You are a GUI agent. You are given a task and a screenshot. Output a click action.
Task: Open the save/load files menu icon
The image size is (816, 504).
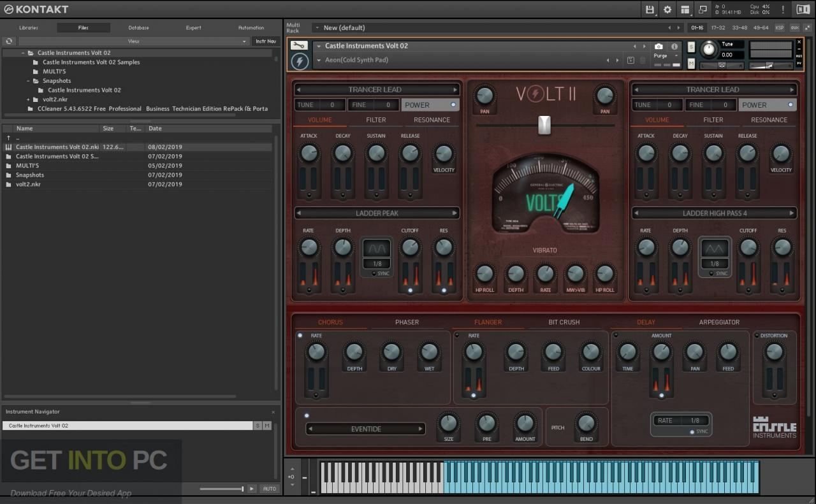click(x=650, y=10)
